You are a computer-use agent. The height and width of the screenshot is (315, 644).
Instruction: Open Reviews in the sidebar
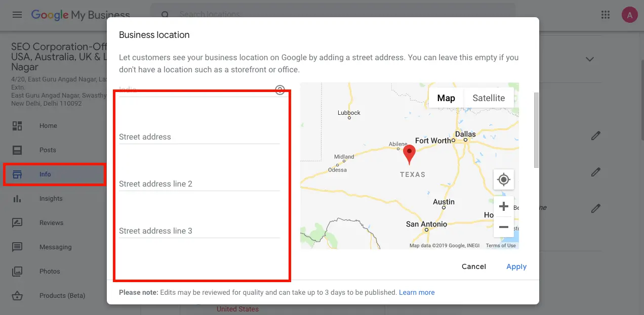(x=52, y=223)
